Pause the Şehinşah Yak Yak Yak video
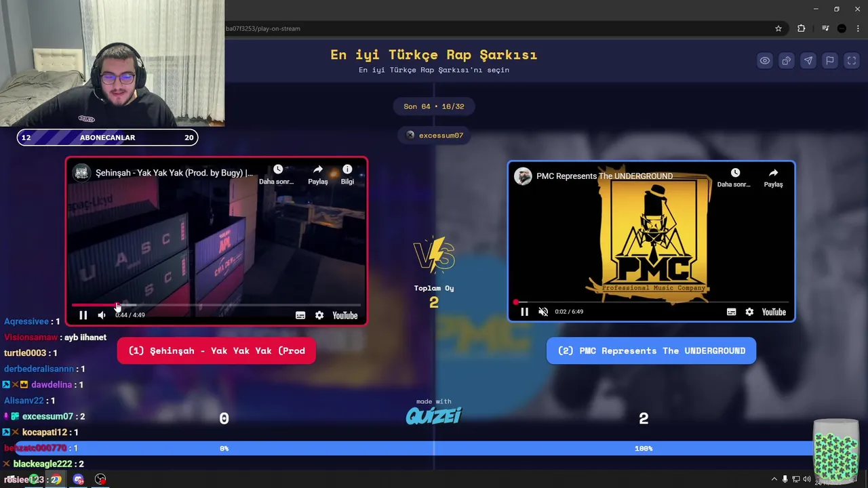 click(83, 315)
